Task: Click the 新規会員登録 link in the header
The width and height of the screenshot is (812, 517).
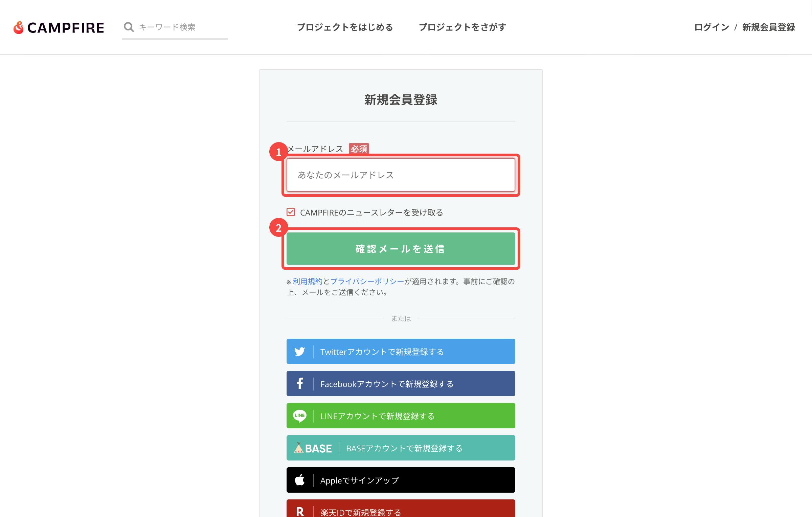Action: pos(768,27)
